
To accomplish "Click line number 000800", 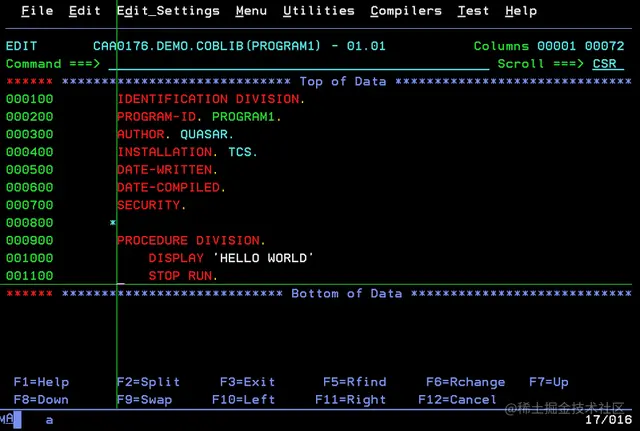I will point(29,223).
